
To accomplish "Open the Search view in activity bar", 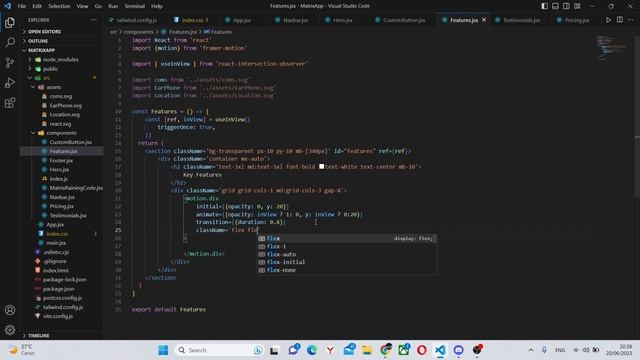I will [x=10, y=42].
